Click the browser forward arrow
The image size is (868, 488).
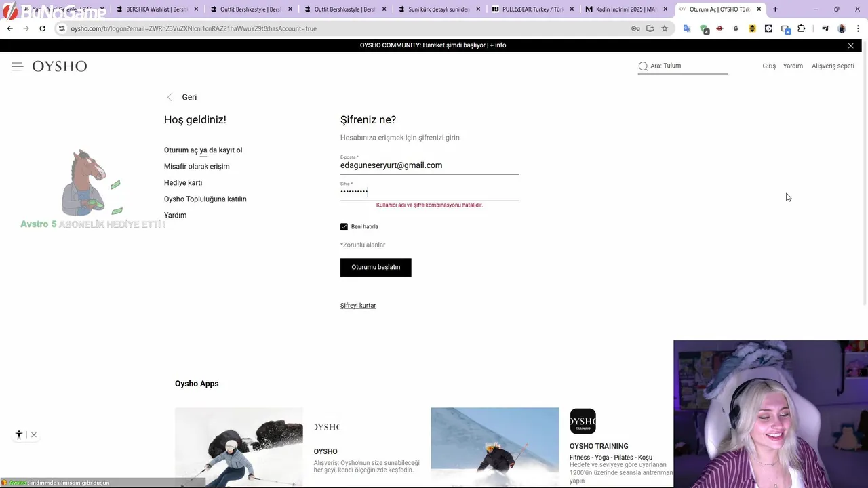tap(26, 28)
